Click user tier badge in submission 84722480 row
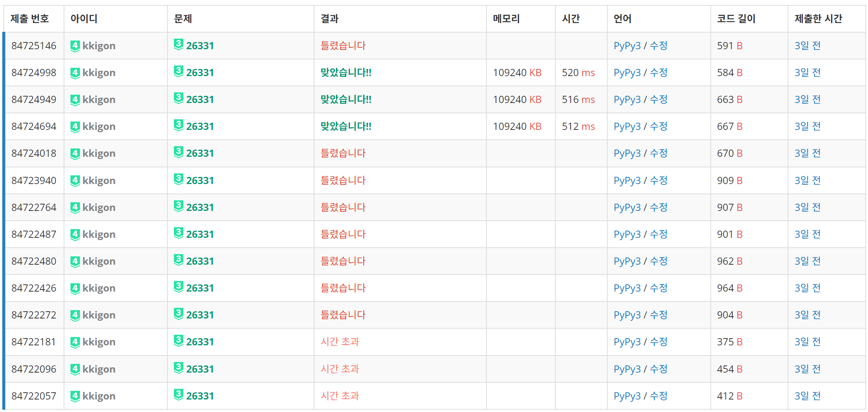Image resolution: width=868 pixels, height=412 pixels. (75, 262)
